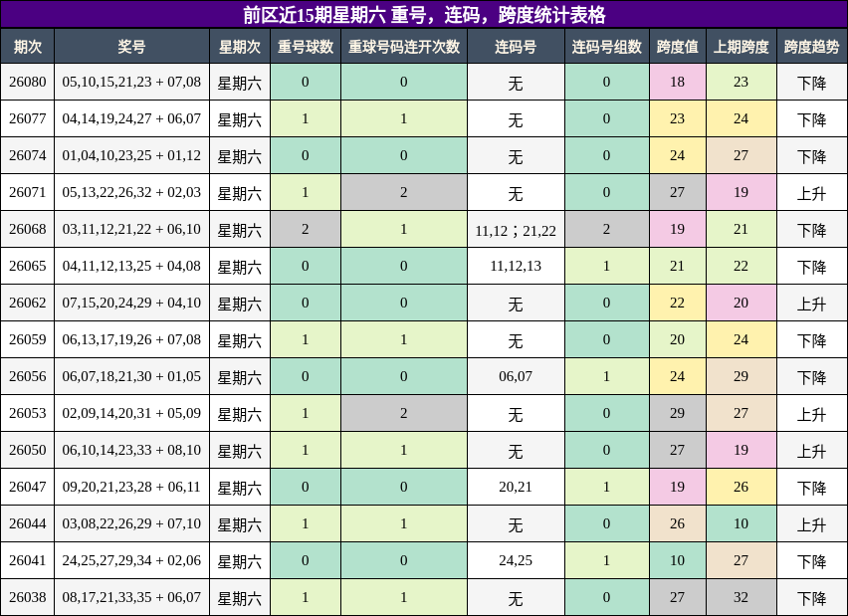Select period number 26044
The height and width of the screenshot is (616, 848).
28,523
